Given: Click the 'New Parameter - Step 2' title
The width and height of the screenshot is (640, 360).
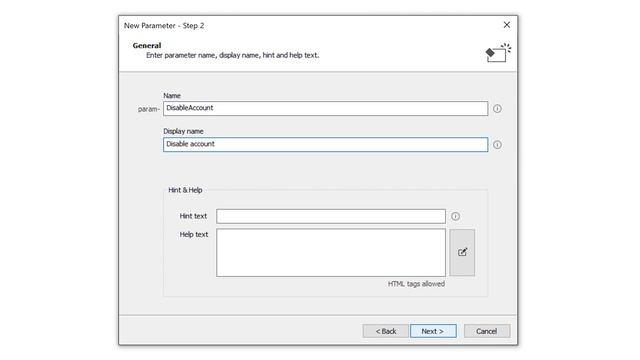Looking at the screenshot, I should tap(164, 25).
